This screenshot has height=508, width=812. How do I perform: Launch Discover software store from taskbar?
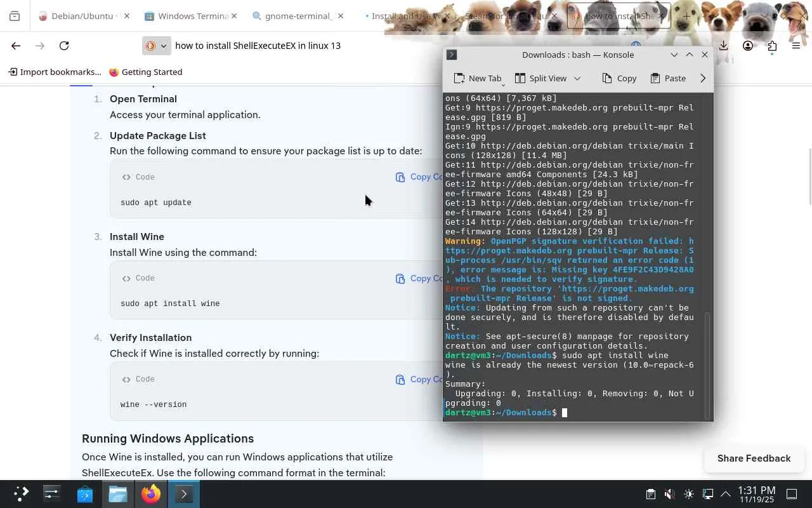(85, 493)
